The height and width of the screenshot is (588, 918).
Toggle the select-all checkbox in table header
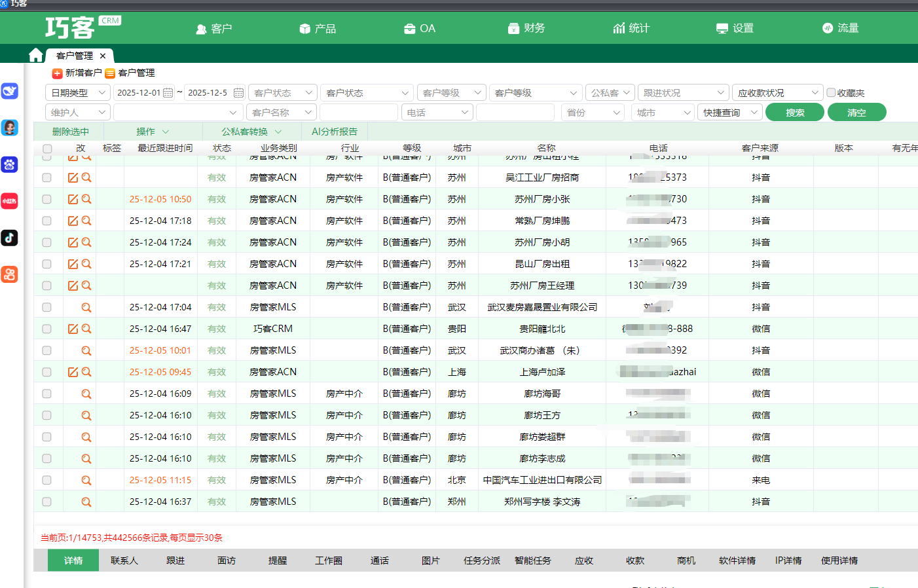[x=47, y=149]
